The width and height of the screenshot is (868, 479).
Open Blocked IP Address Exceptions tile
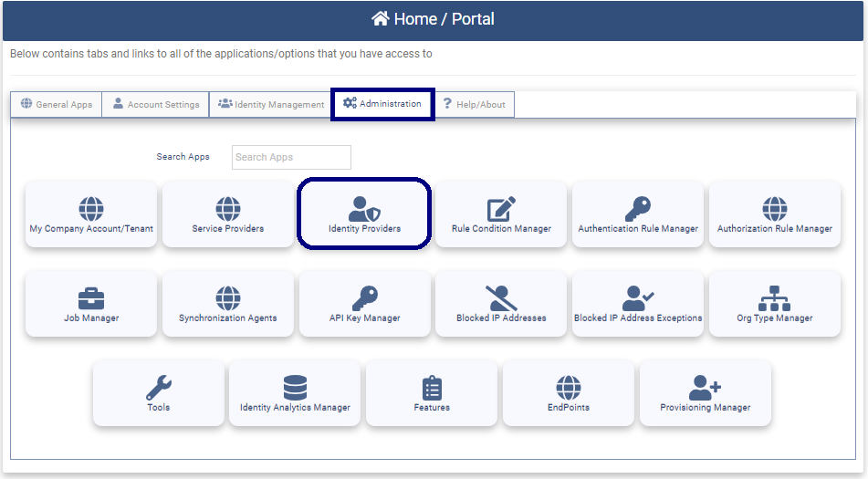click(x=638, y=304)
